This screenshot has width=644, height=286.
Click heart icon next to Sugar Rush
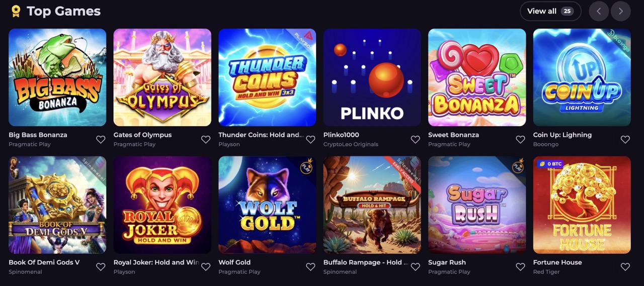[x=520, y=267]
